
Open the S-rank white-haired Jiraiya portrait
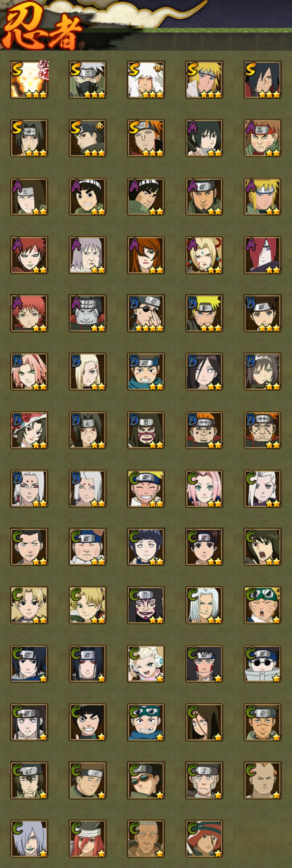coord(146,80)
